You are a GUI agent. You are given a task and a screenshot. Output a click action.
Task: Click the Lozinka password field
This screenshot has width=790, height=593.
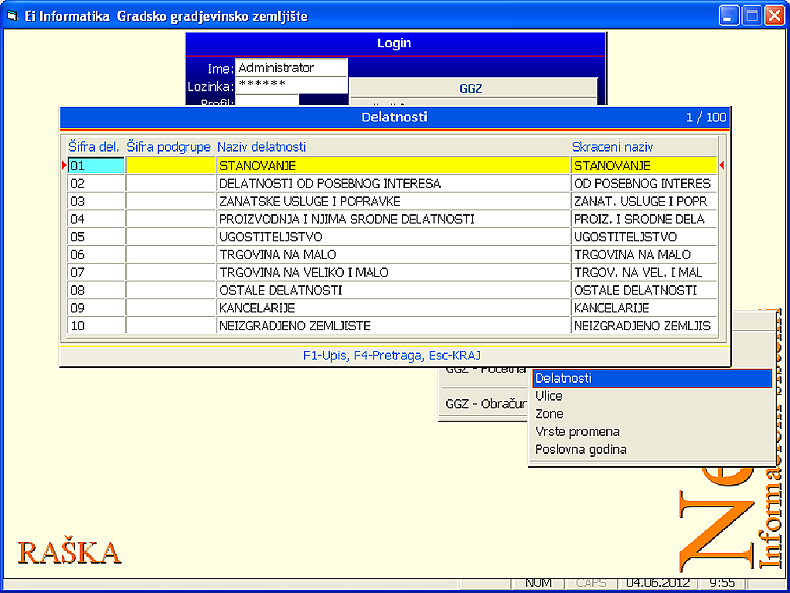[291, 86]
